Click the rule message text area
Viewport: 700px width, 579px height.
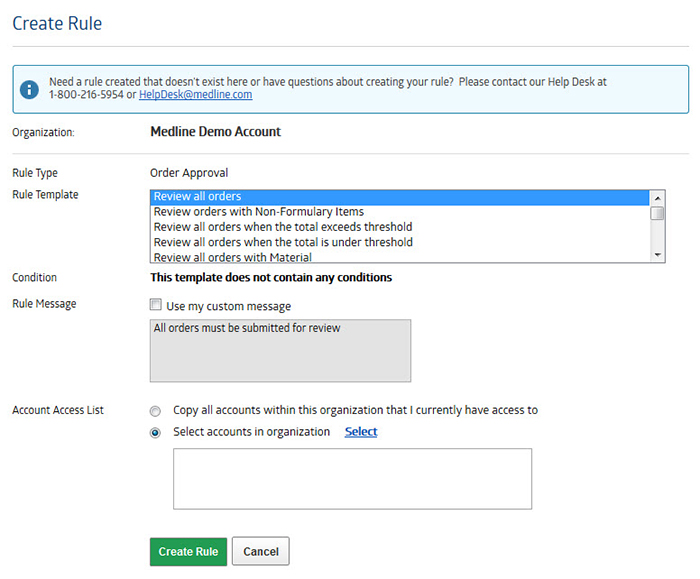280,350
